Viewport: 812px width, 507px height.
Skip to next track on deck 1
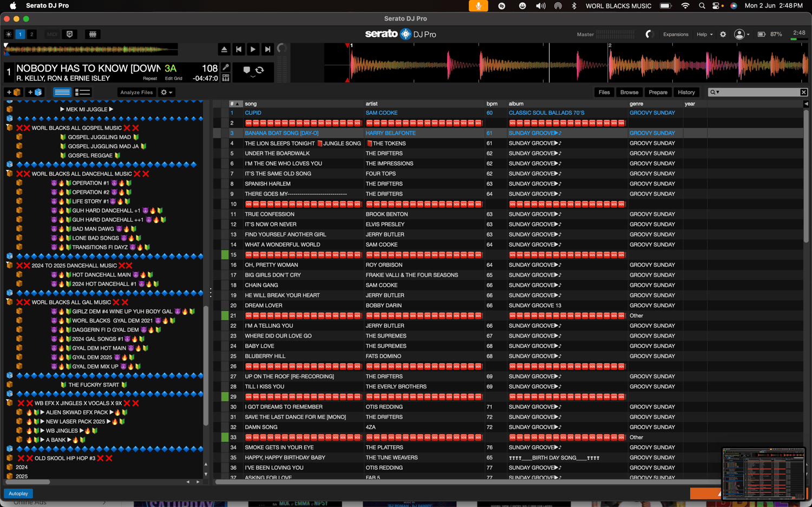[267, 49]
